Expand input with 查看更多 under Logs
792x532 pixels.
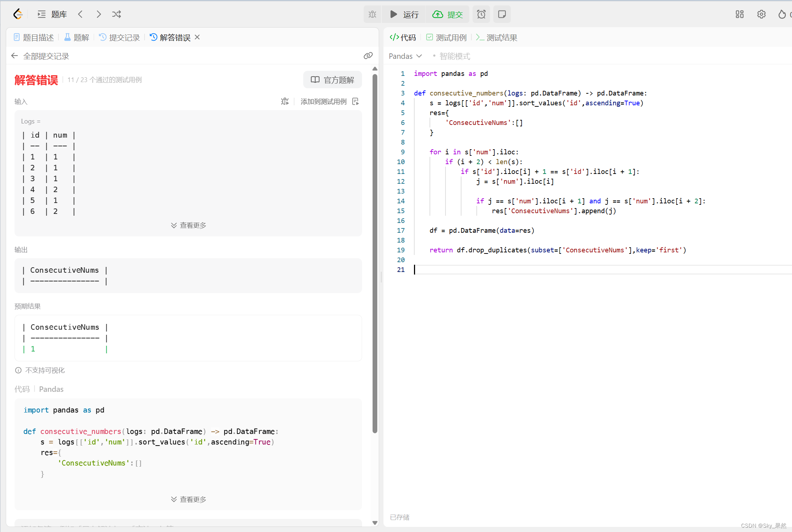click(x=188, y=225)
